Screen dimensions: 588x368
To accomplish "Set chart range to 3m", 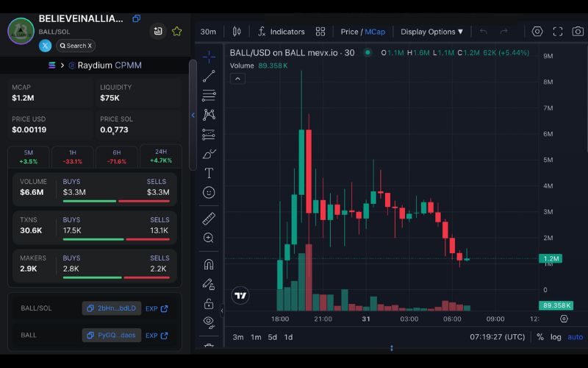I will coord(237,337).
